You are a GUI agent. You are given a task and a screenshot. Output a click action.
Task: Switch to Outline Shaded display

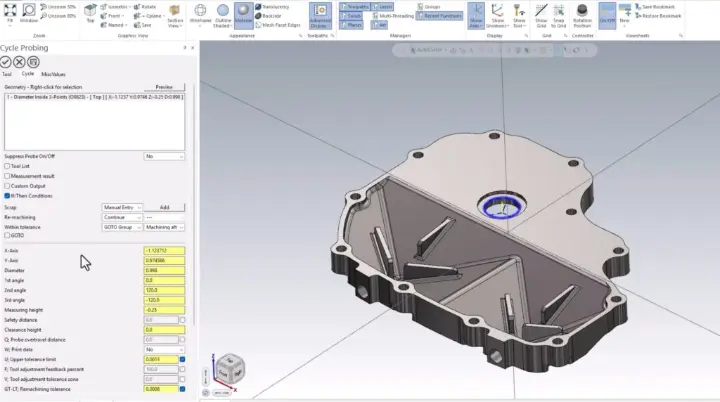(x=222, y=13)
